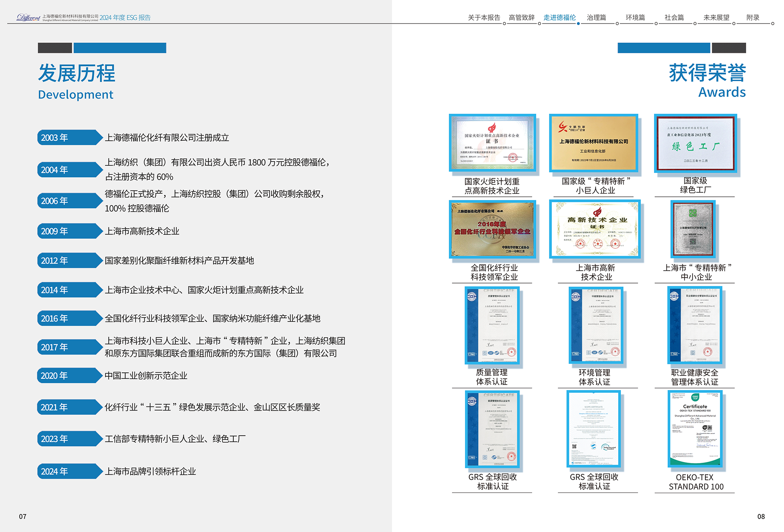Click the Different company logo
This screenshot has height=532, width=784.
[28, 17]
